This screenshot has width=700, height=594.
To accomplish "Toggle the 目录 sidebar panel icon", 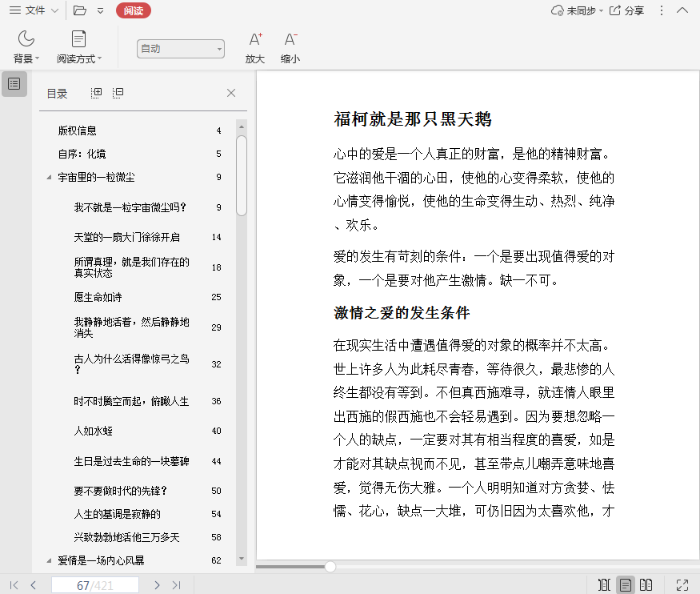I will click(x=14, y=83).
